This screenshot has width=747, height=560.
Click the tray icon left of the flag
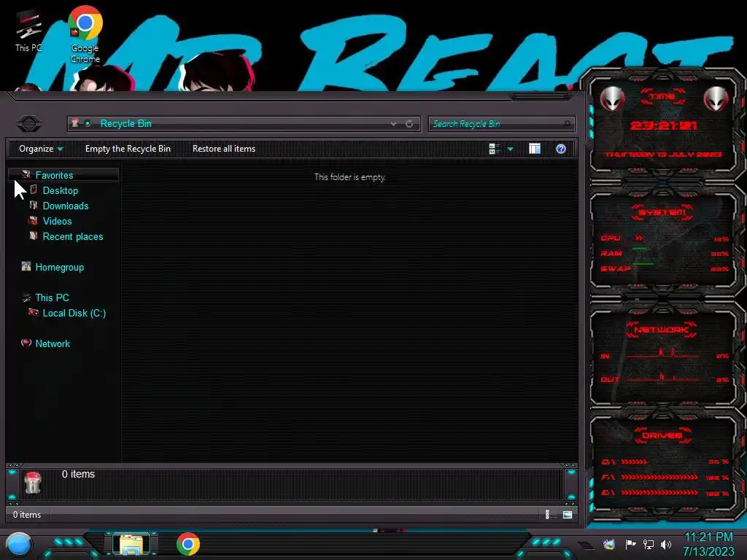coord(609,544)
